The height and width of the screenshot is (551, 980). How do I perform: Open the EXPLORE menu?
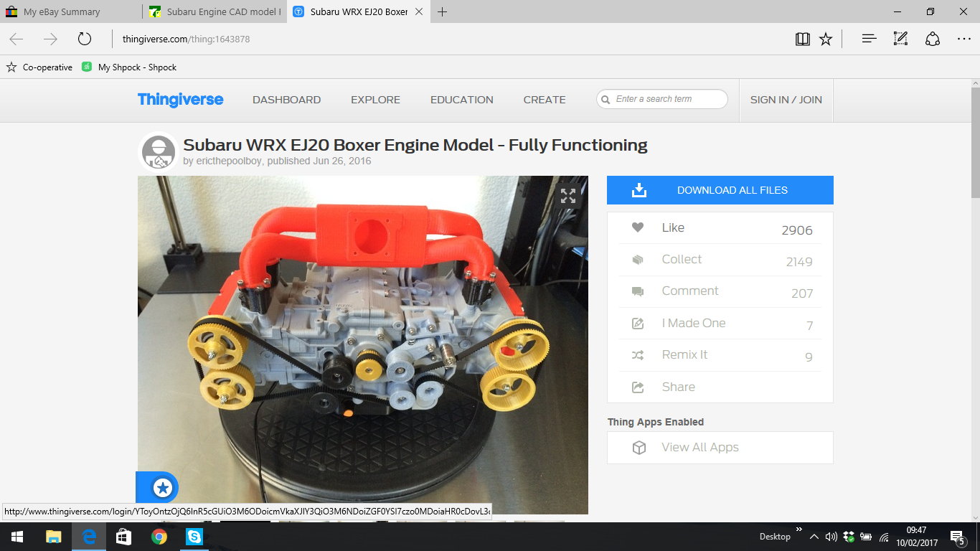click(x=375, y=100)
